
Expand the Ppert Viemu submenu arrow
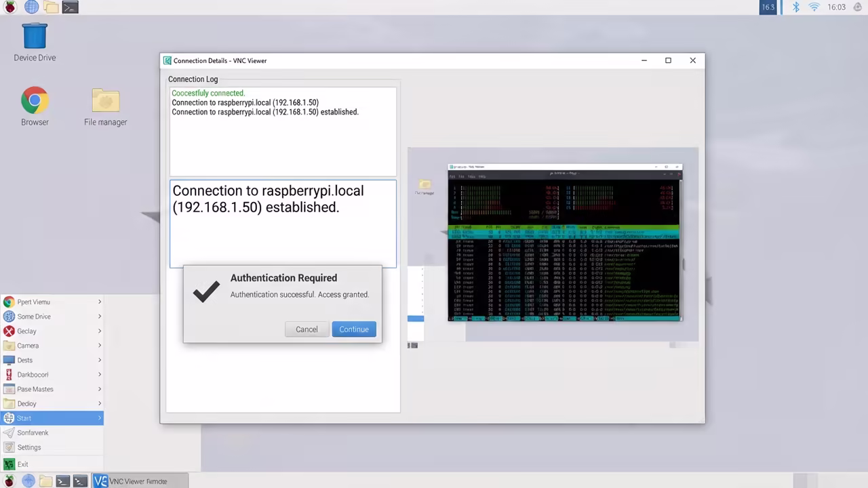[100, 302]
